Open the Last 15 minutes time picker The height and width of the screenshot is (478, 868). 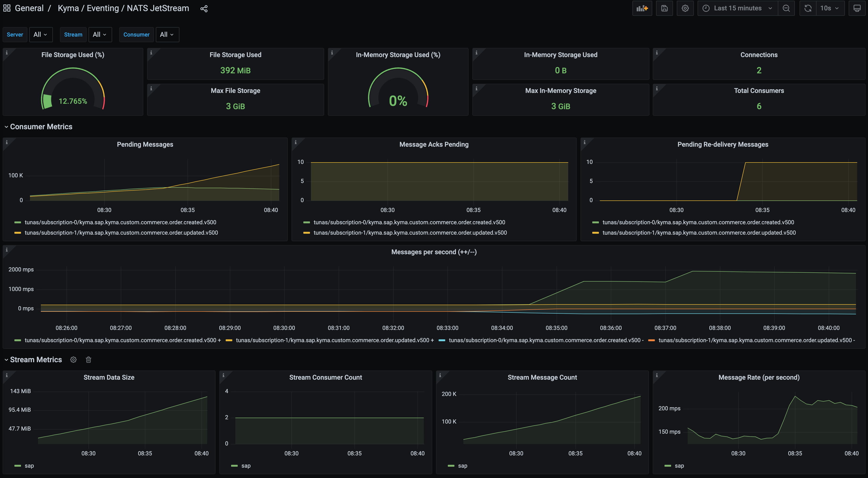click(738, 8)
